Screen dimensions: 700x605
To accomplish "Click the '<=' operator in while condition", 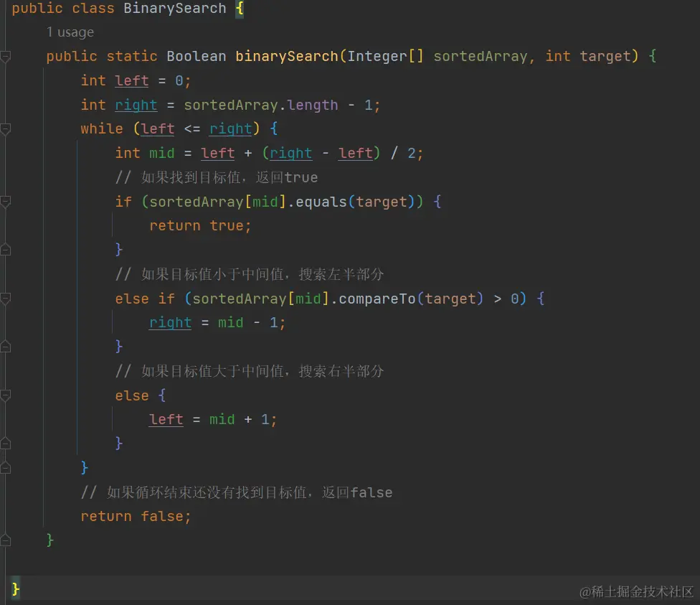I will [192, 129].
